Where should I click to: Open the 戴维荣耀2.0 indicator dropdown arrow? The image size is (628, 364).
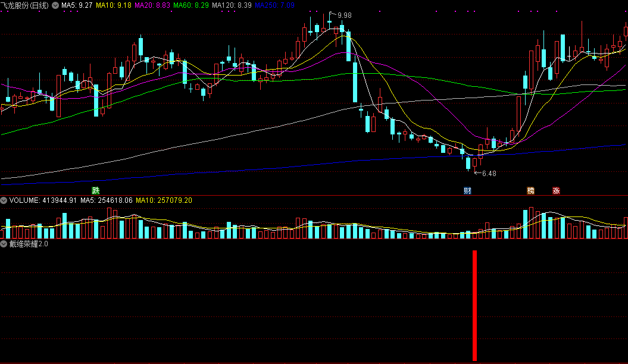point(4,244)
